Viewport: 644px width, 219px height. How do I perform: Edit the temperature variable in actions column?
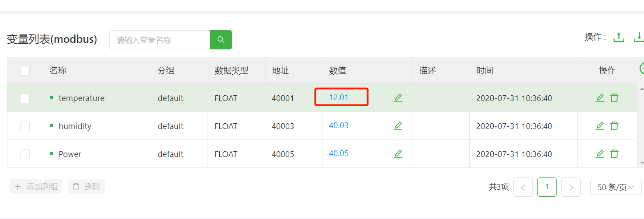click(x=600, y=98)
